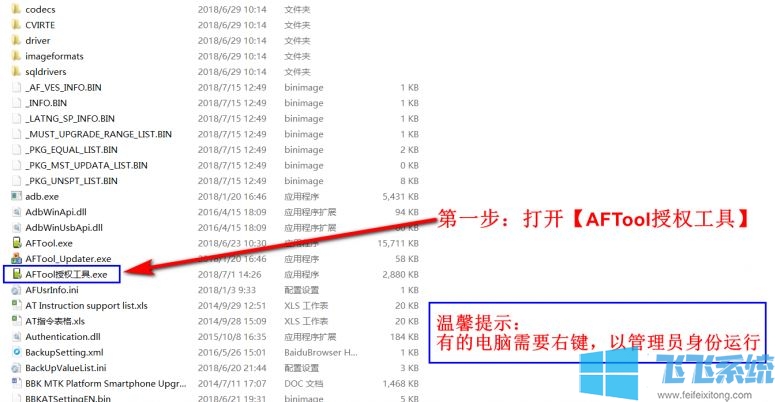Select file adb.exe by name
The image size is (776, 402).
42,197
